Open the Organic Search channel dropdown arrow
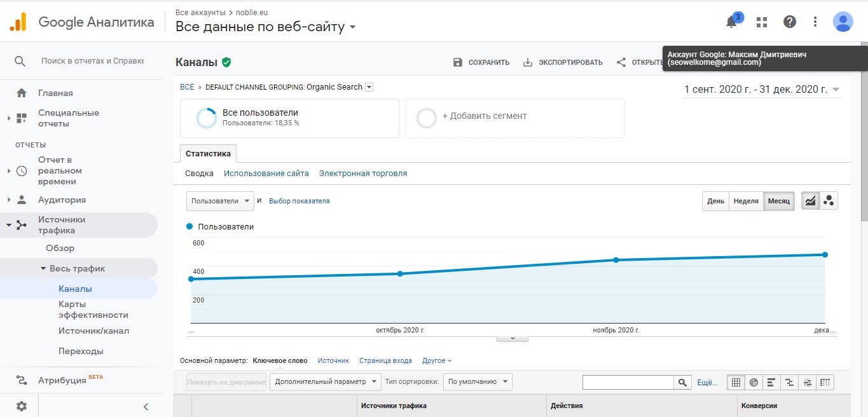This screenshot has width=868, height=417. 369,87
